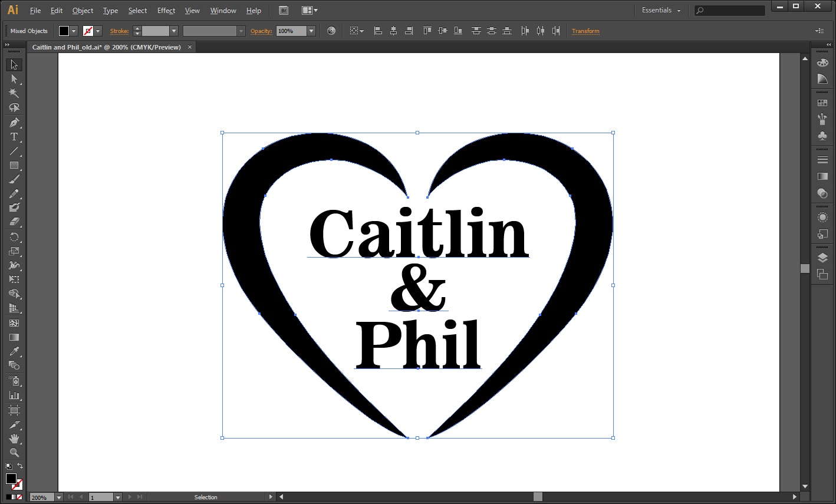The height and width of the screenshot is (504, 836).
Task: Swap fill and stroke colors
Action: [20, 466]
